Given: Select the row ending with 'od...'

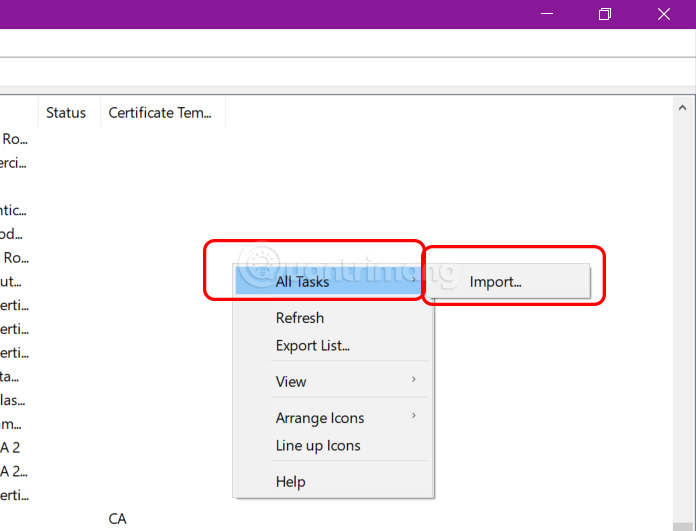Looking at the screenshot, I should [x=11, y=234].
